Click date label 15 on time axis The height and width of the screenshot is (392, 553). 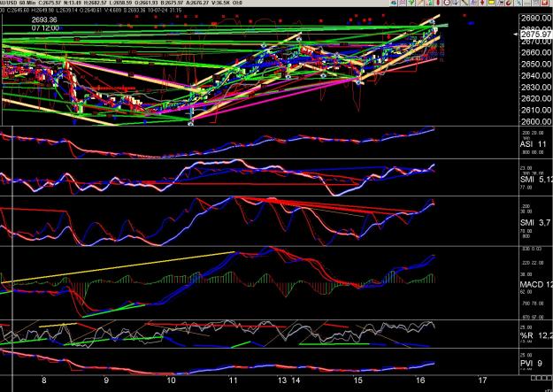[358, 380]
